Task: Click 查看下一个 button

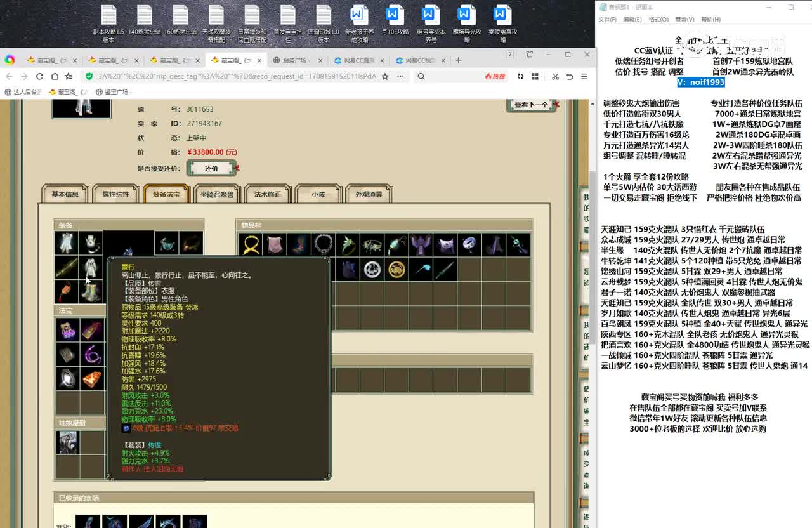Action: point(532,105)
